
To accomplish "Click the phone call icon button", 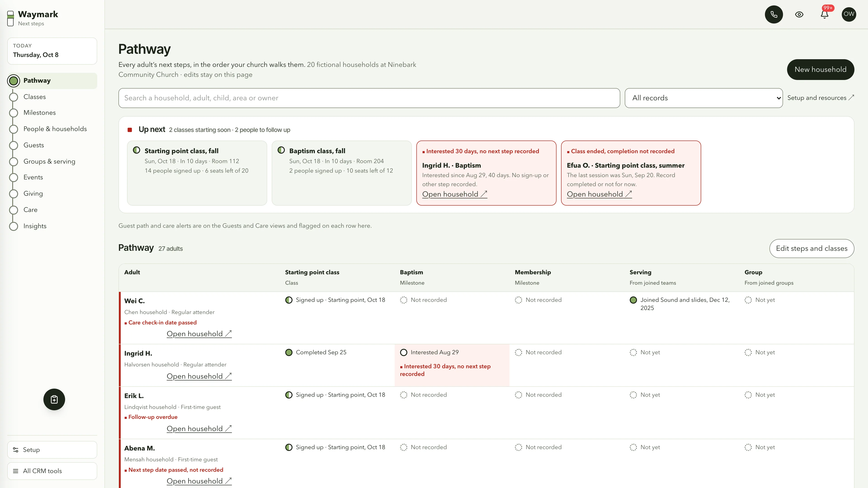I will click(774, 14).
